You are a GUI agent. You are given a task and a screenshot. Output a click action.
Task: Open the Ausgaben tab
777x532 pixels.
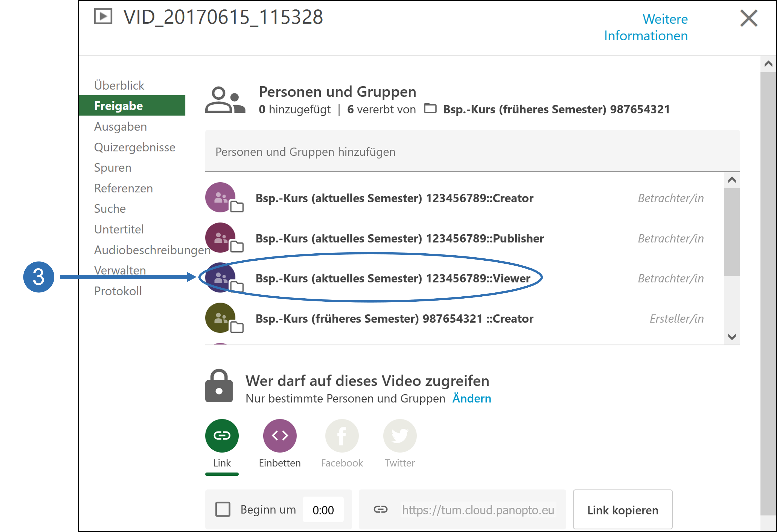click(x=120, y=126)
